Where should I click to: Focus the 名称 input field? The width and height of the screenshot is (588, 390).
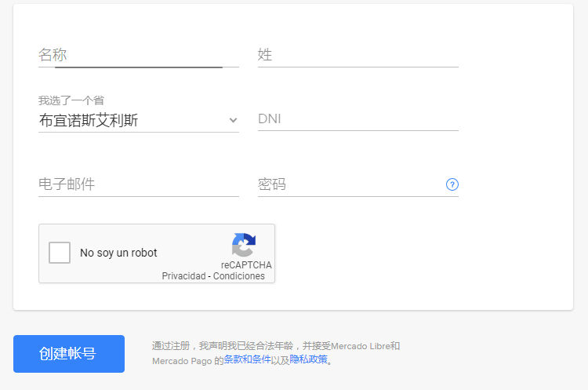[x=138, y=55]
